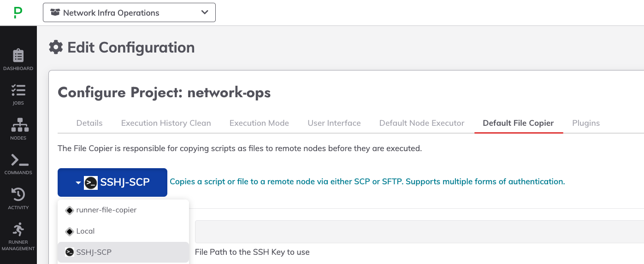Open Runner Management in sidebar
Viewport: 644px width, 264px height.
click(18, 237)
